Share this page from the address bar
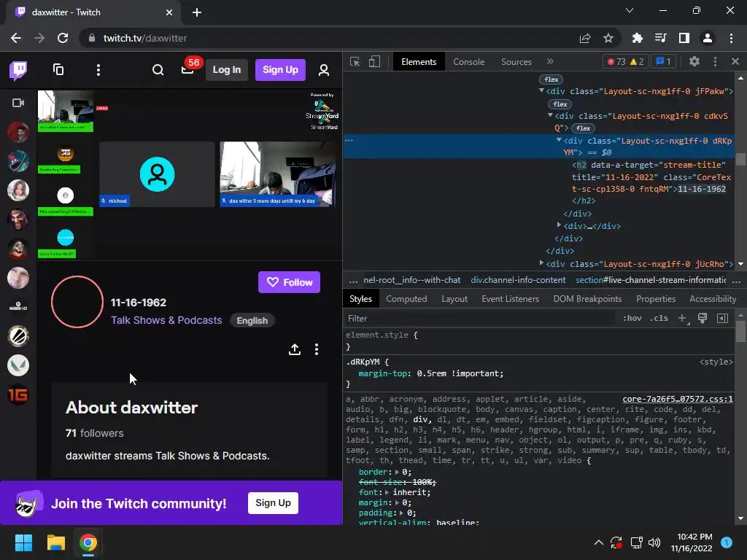This screenshot has height=560, width=747. click(x=585, y=38)
